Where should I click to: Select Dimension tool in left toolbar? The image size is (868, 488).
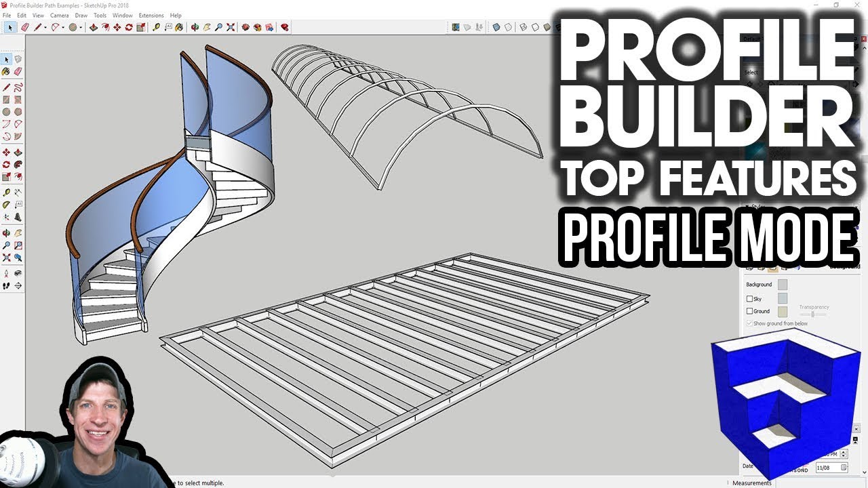click(18, 193)
